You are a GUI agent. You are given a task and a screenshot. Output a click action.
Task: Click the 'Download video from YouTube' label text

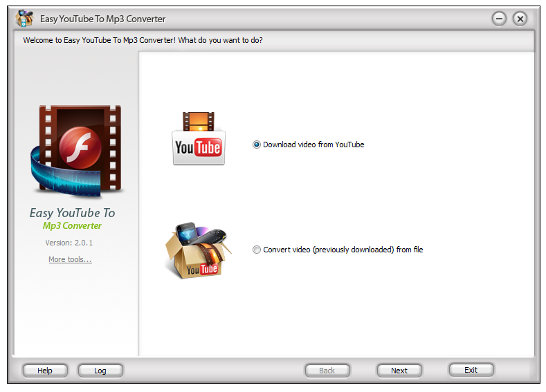click(313, 144)
